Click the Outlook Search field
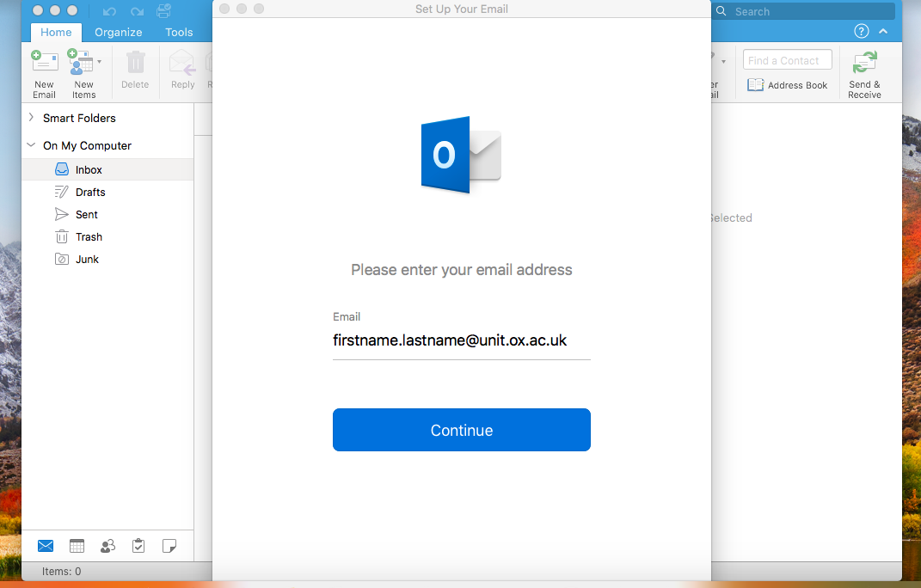The width and height of the screenshot is (921, 588). pyautogui.click(x=803, y=11)
